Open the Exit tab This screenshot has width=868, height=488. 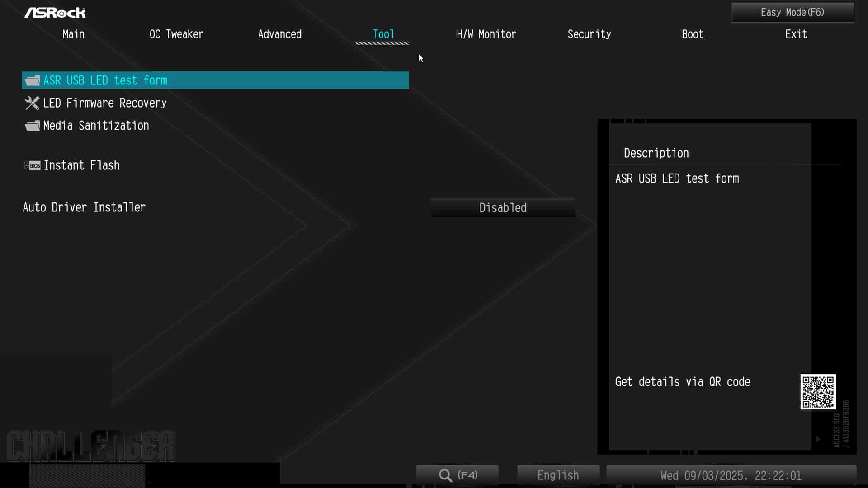pos(796,34)
